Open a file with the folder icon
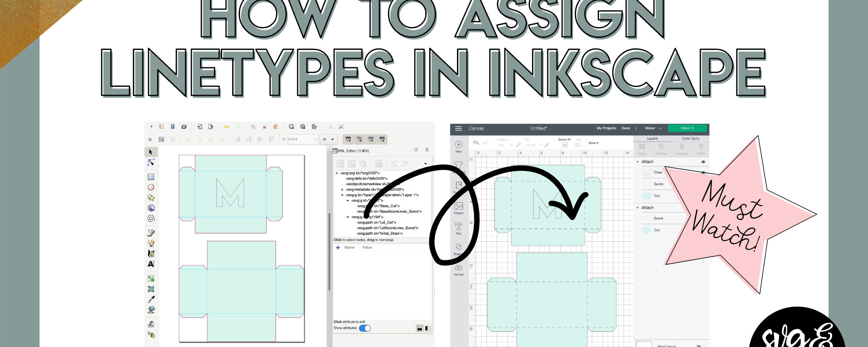This screenshot has height=347, width=868. coord(161,127)
